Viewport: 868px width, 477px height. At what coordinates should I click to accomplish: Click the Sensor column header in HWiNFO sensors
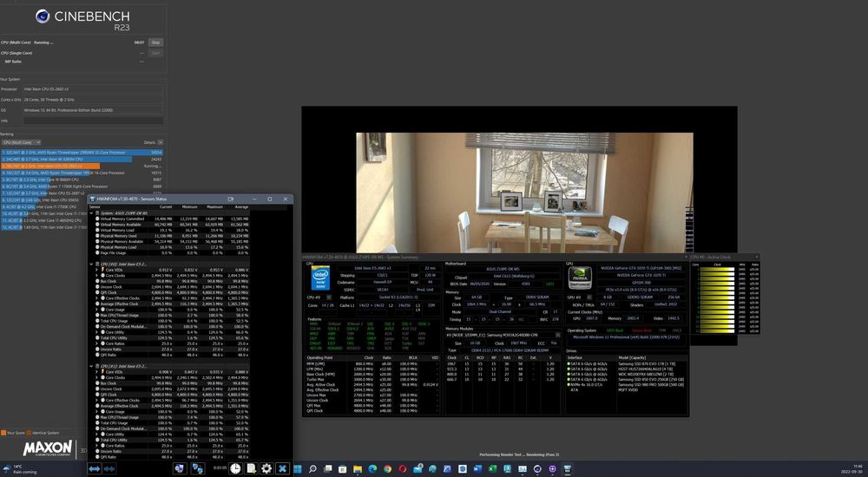click(x=95, y=207)
